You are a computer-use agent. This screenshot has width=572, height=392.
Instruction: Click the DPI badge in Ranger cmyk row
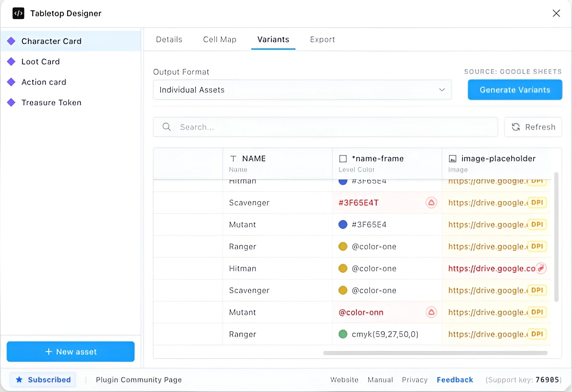pos(537,334)
